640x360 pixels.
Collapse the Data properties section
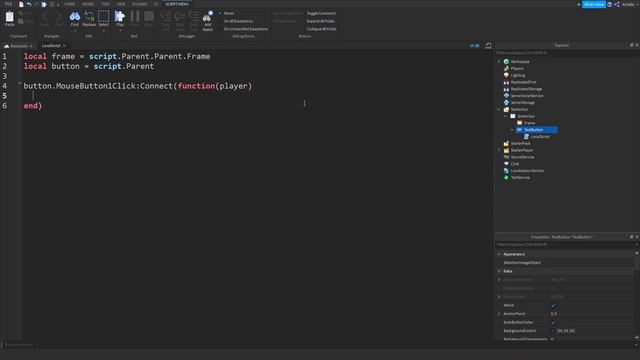pyautogui.click(x=499, y=271)
